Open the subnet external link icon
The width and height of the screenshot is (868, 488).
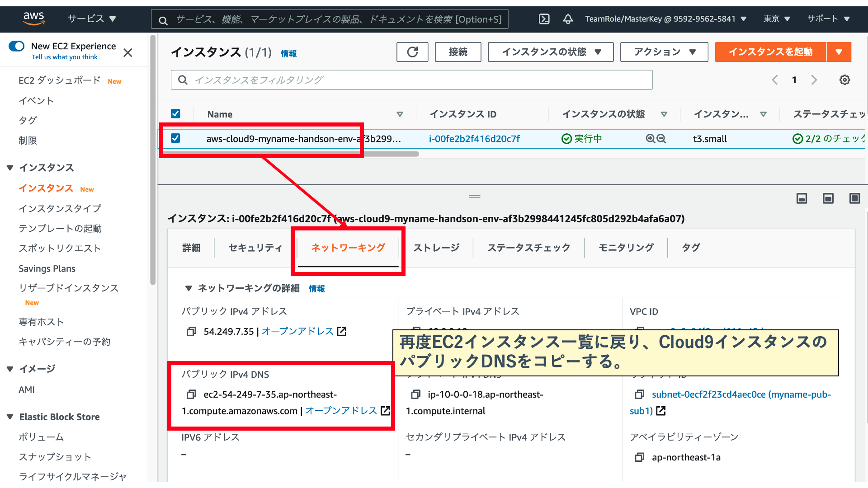[x=660, y=411]
